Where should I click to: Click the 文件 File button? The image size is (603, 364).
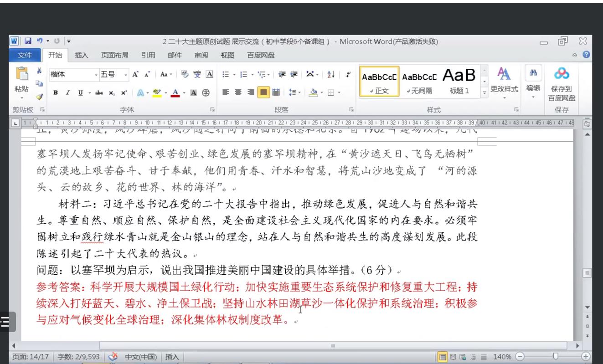coord(25,55)
